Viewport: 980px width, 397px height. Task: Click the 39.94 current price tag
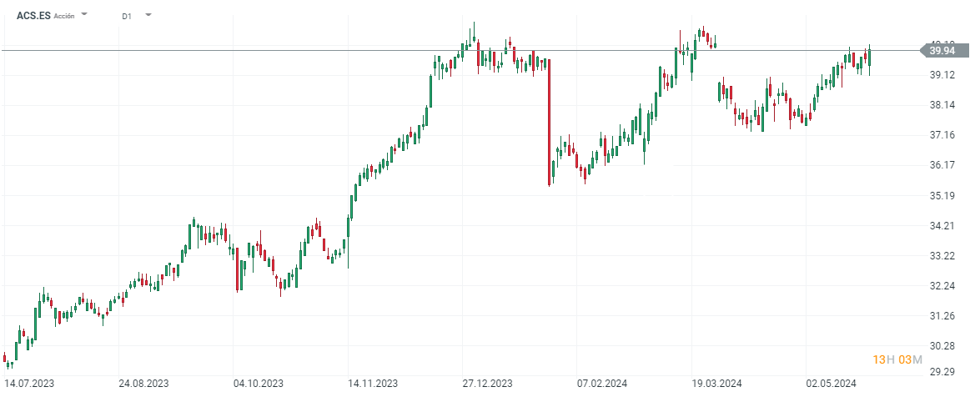[x=942, y=51]
